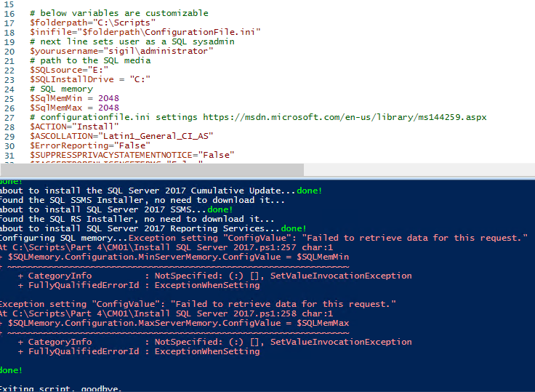Click the splitter between script and console
The width and height of the screenshot is (535, 392).
[267, 177]
